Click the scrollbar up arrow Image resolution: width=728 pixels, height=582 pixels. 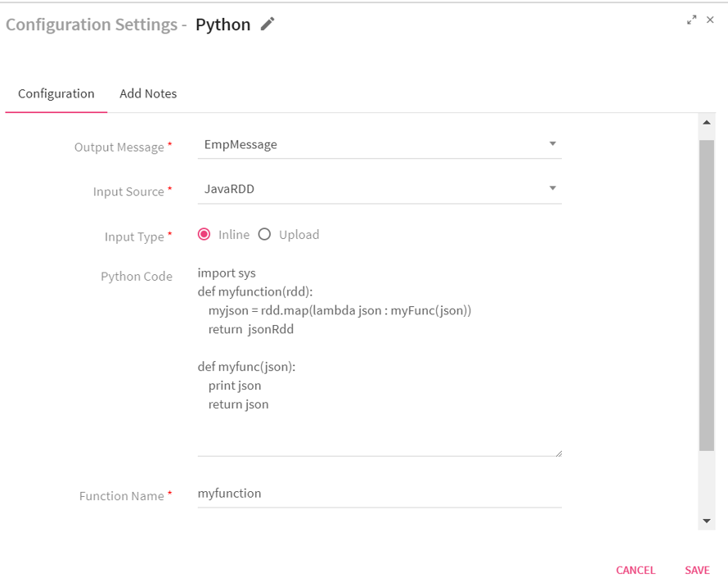tap(707, 123)
